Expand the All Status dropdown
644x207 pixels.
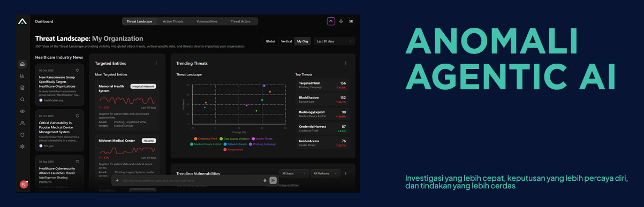pos(294,173)
